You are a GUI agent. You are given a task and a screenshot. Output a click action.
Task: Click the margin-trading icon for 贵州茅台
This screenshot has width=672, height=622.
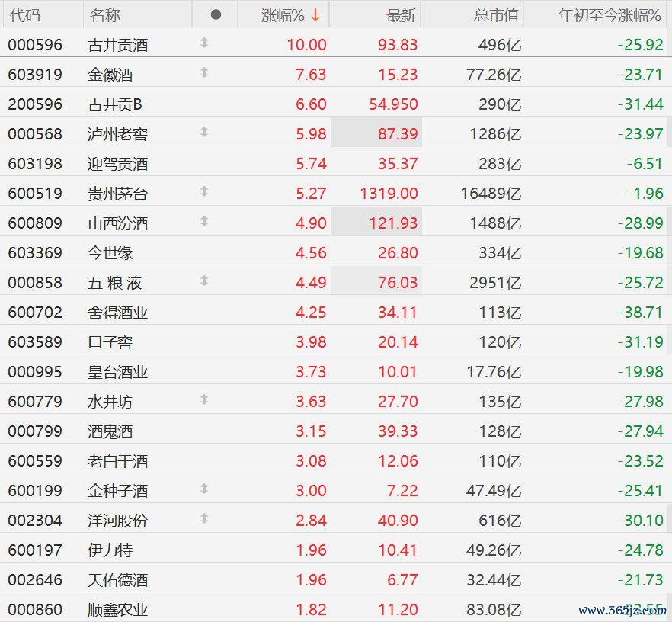pos(204,191)
